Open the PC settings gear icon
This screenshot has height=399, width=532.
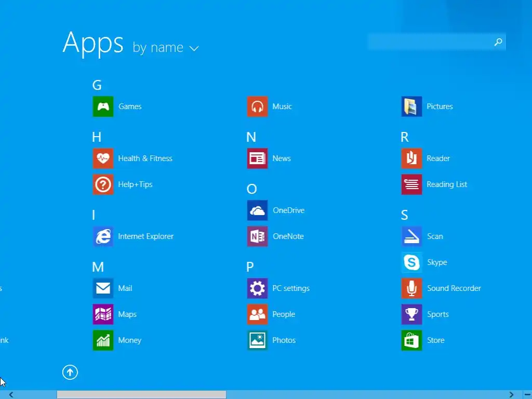(x=258, y=288)
